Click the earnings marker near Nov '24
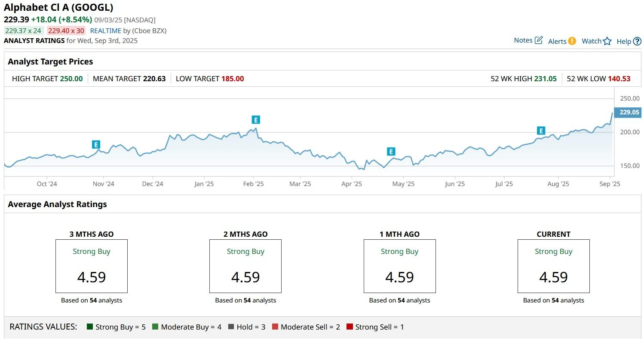Screen dimensions: 644x339 pos(96,145)
